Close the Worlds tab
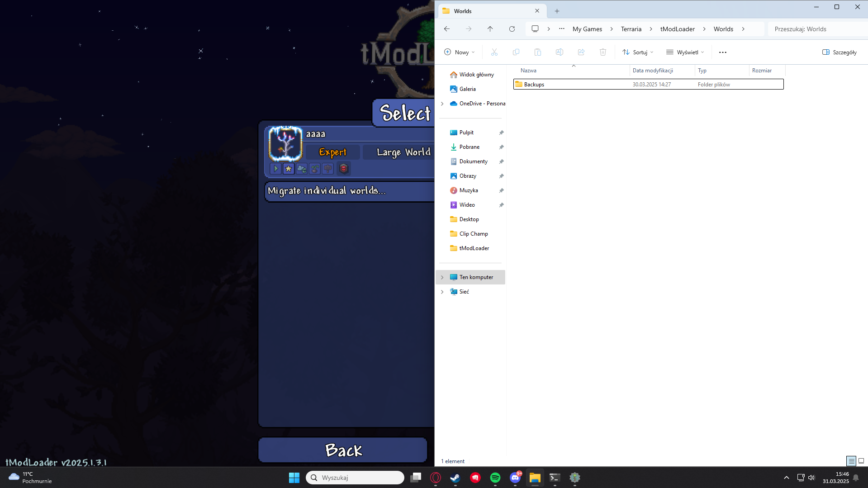This screenshot has width=868, height=488. pyautogui.click(x=537, y=11)
